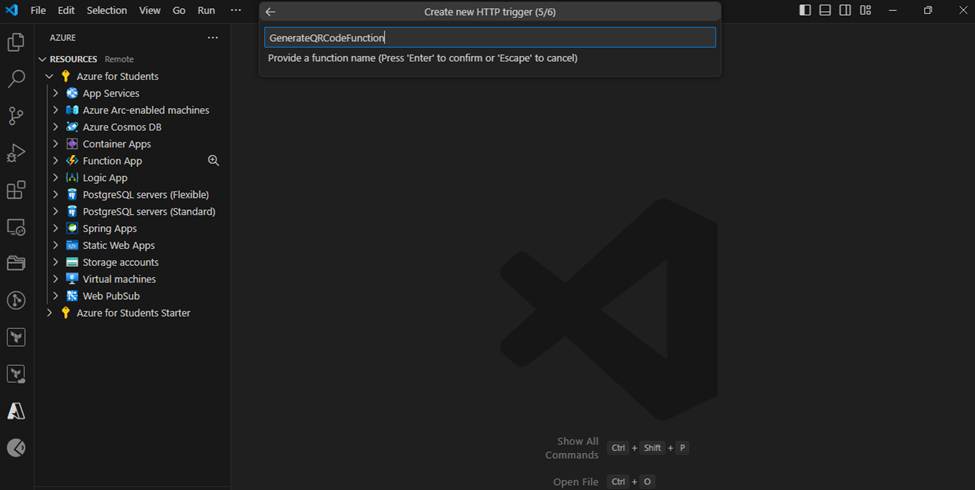Open the Go menu

tap(178, 11)
